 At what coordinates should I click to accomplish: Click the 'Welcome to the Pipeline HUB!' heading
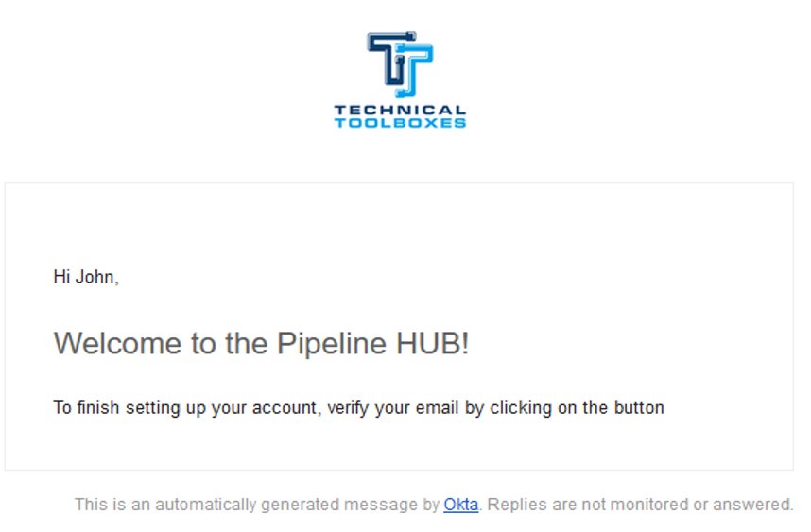point(261,343)
